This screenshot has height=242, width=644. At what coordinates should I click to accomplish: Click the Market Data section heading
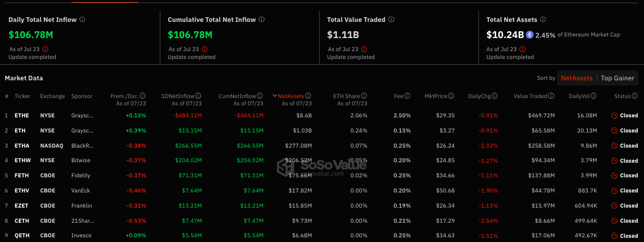tap(24, 78)
